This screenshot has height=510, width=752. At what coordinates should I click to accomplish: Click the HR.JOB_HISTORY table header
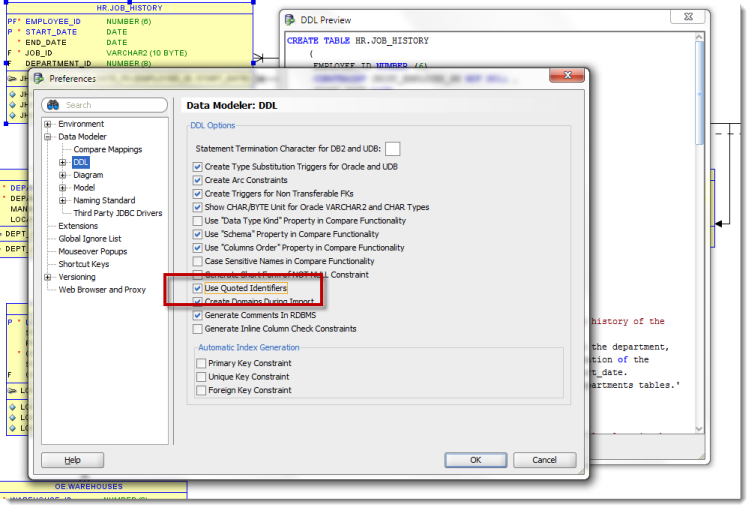[x=129, y=8]
